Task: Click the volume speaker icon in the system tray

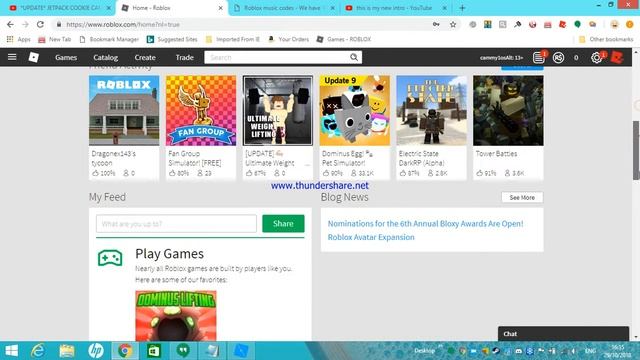Action: click(x=573, y=351)
